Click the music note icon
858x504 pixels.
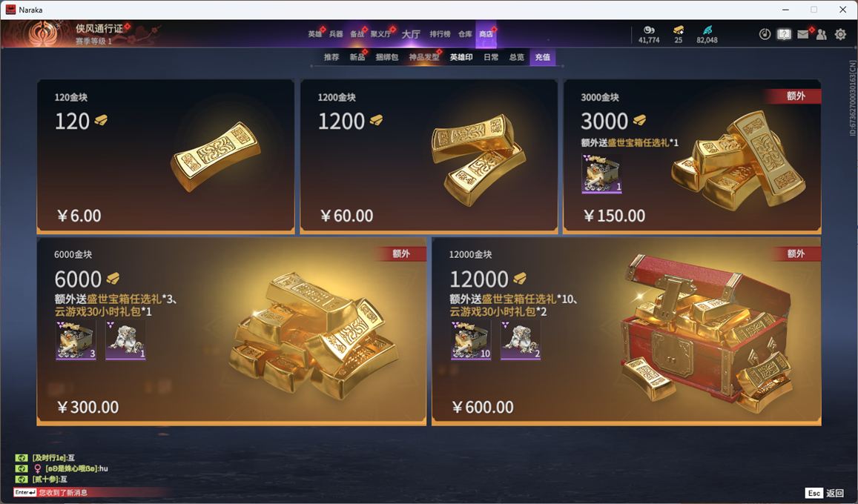[765, 34]
